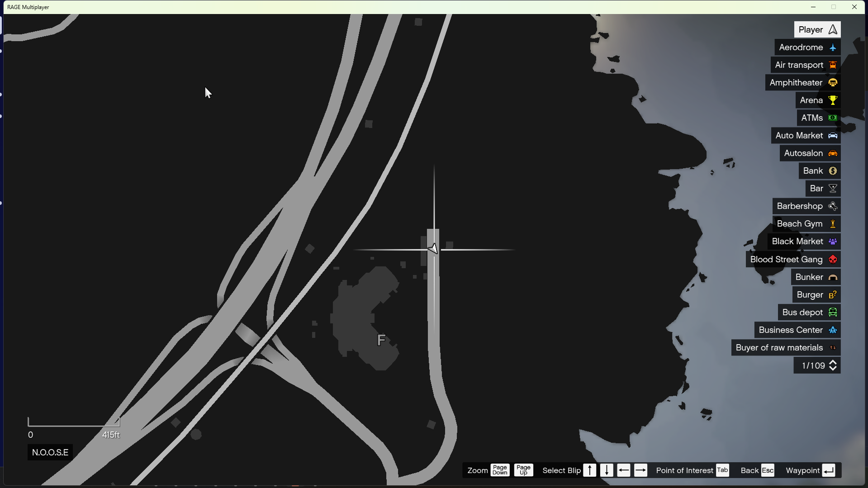Click the Waypoint enter key
868x488 pixels.
pos(829,470)
